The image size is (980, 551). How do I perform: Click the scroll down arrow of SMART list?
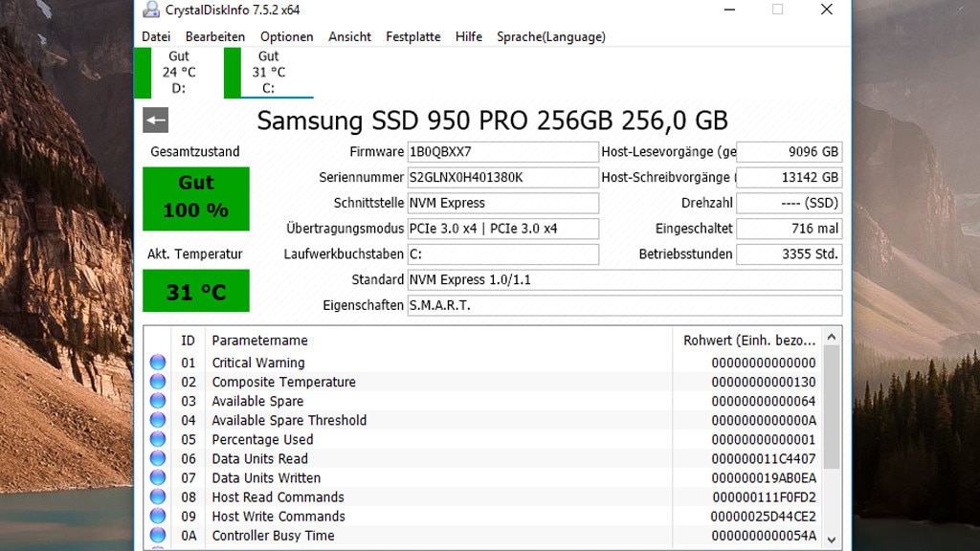(832, 540)
